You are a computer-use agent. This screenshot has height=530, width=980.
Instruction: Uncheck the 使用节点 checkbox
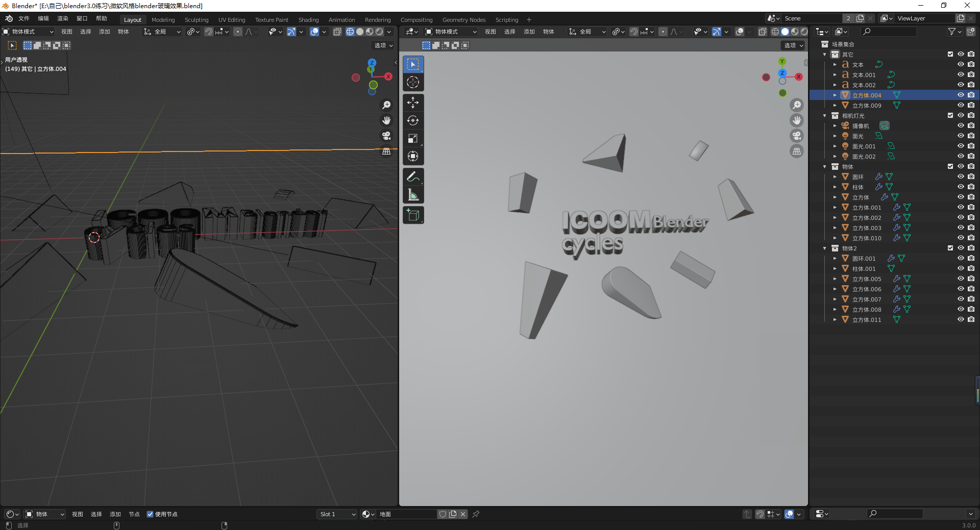point(150,514)
